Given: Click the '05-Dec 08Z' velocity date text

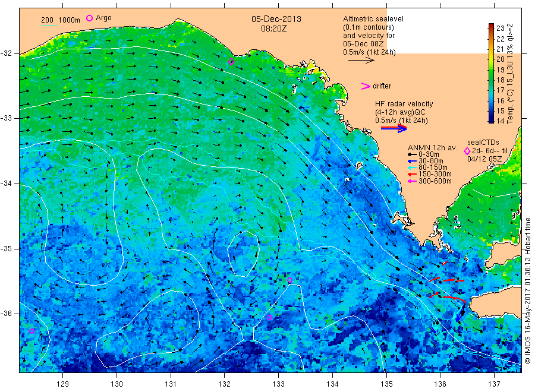Looking at the screenshot, I should (x=363, y=44).
